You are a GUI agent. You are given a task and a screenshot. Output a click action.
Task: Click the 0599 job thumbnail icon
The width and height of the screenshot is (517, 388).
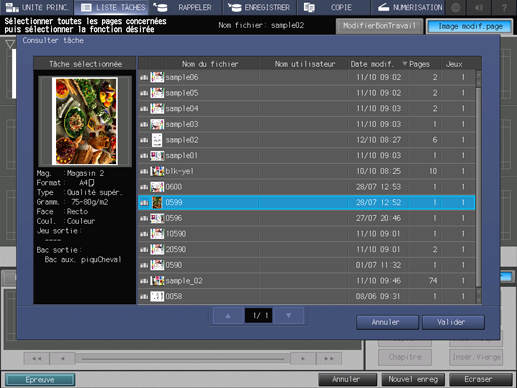(x=157, y=202)
